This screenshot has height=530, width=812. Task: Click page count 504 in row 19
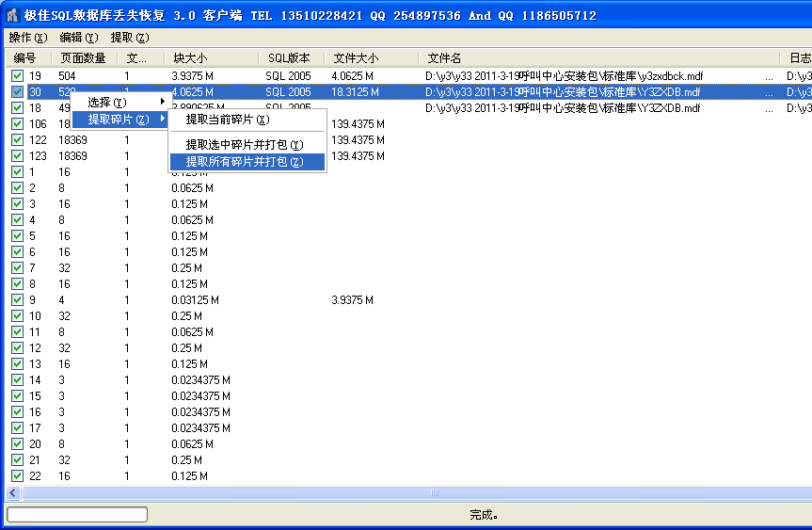[67, 76]
